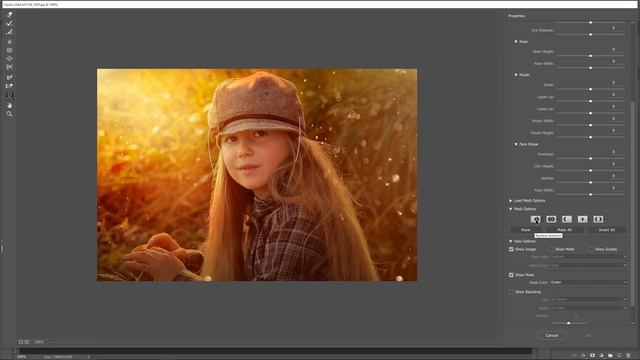640x360 pixels.
Task: Click the Intersect with Selection mask icon
Action: [x=582, y=219]
